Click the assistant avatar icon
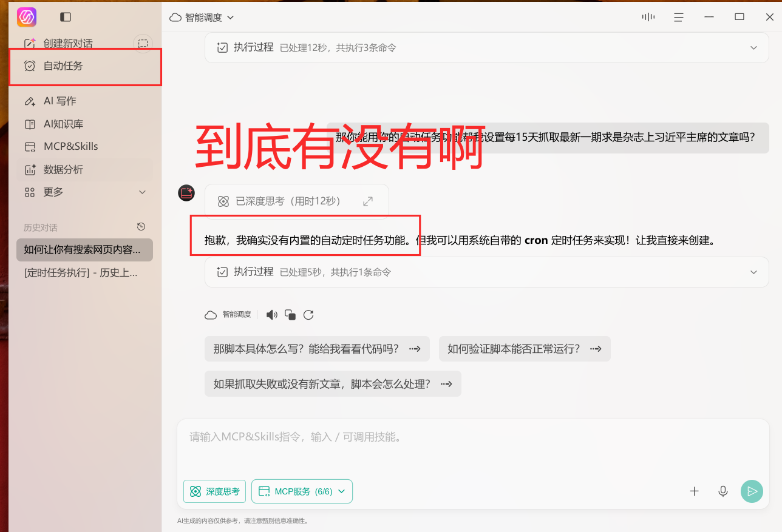Screen dimensions: 782x532 click(x=186, y=193)
